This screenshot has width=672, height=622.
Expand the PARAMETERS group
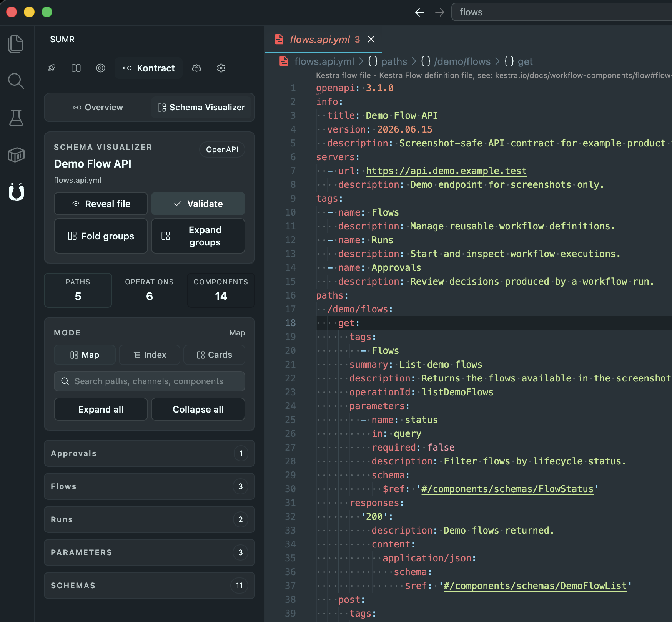pos(150,552)
